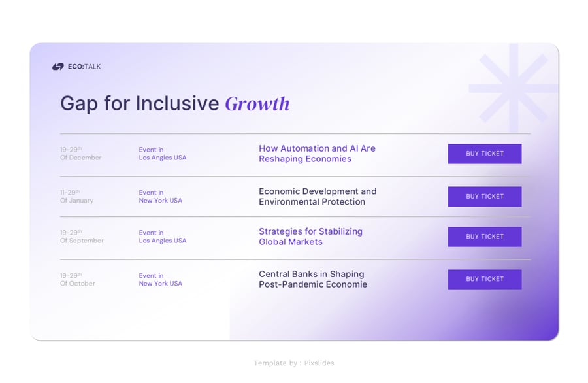Screen dimensions: 588x383
Task: Buy ticket for the Automation and AI event
Action: click(484, 154)
